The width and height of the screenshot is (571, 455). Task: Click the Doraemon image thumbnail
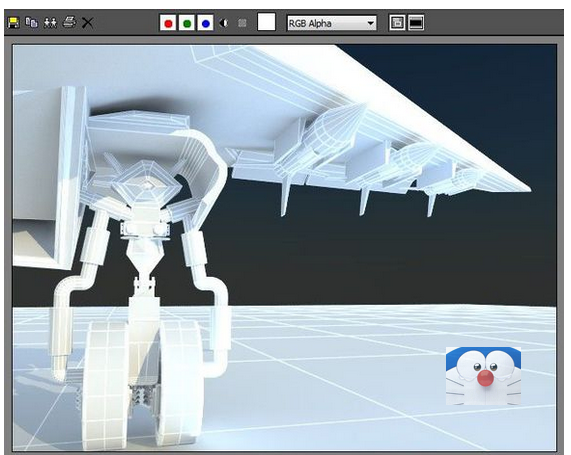tap(483, 376)
